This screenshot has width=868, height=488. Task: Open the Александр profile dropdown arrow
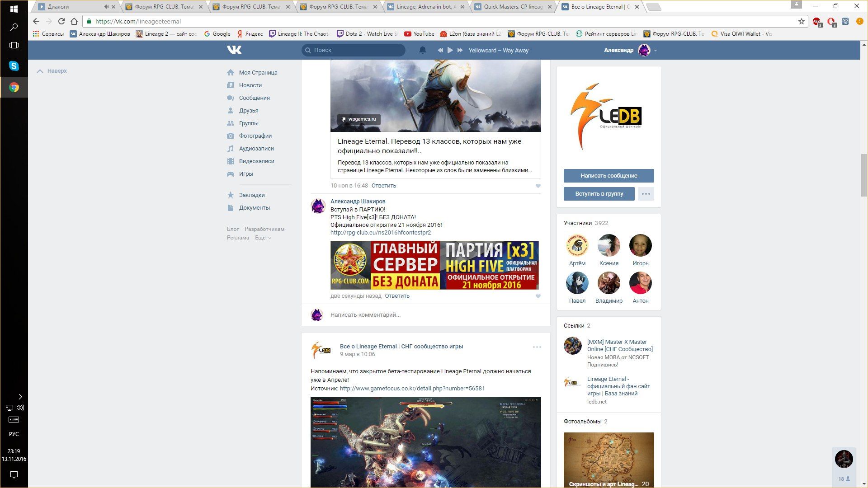coord(656,51)
